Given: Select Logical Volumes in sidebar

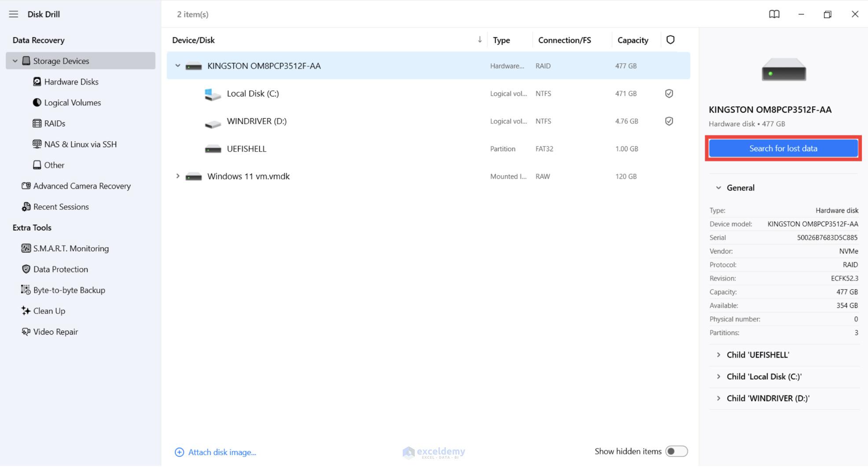Looking at the screenshot, I should pyautogui.click(x=73, y=102).
